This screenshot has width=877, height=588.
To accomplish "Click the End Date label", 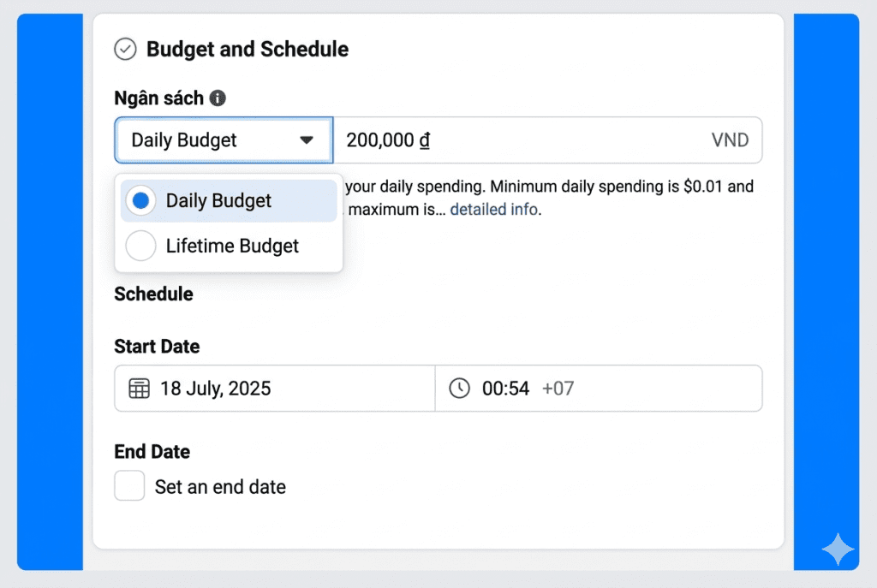I will (x=152, y=452).
